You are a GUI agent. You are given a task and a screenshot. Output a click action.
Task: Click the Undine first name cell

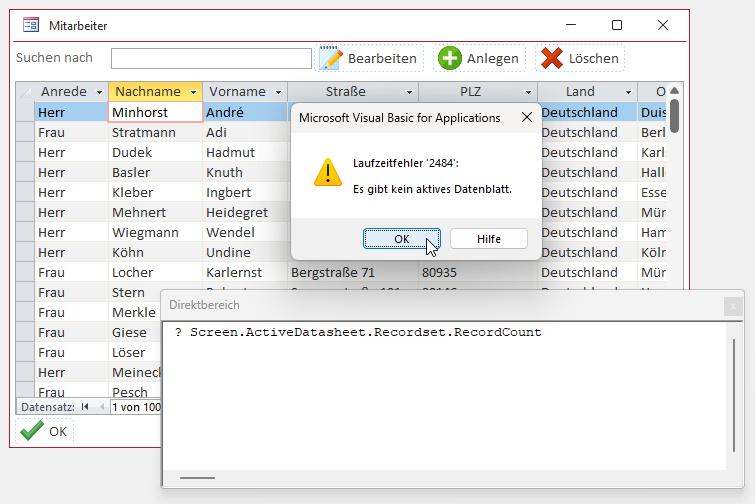(x=245, y=252)
